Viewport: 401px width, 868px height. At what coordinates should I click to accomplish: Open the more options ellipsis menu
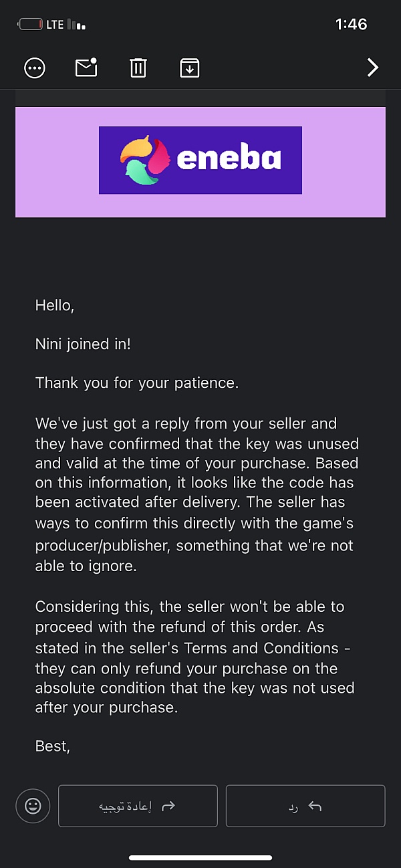click(35, 68)
